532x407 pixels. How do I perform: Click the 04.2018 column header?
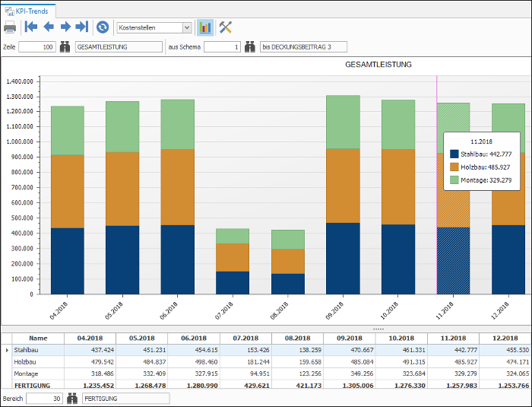pyautogui.click(x=90, y=338)
